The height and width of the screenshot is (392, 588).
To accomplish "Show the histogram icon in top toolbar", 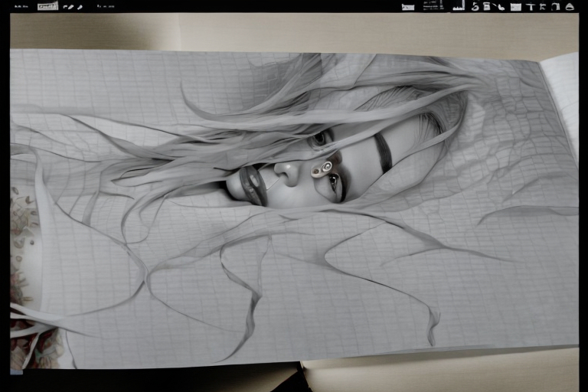I will click(x=459, y=6).
